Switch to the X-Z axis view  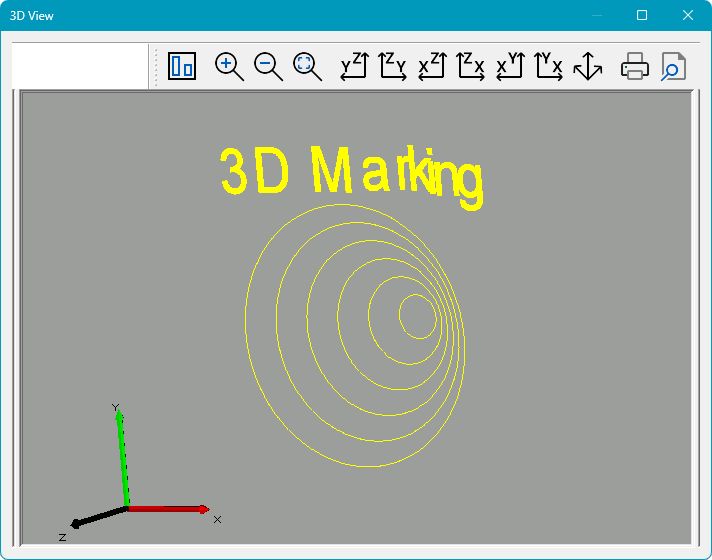(x=432, y=66)
